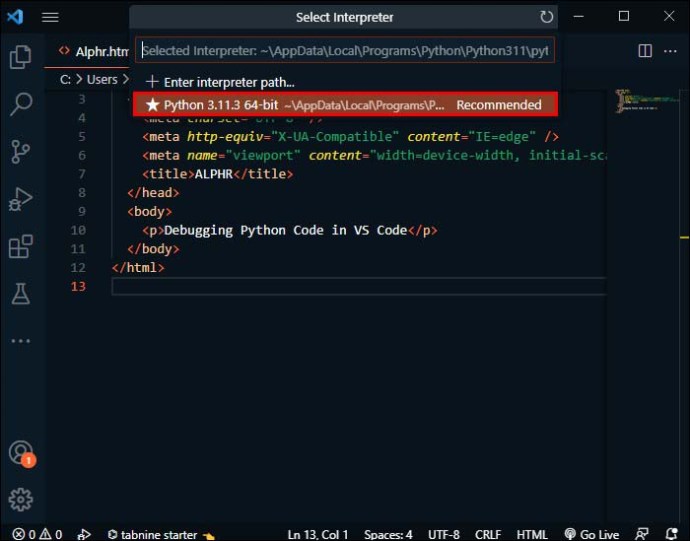Choose Enter interpreter path option
690x541 pixels.
[x=345, y=82]
